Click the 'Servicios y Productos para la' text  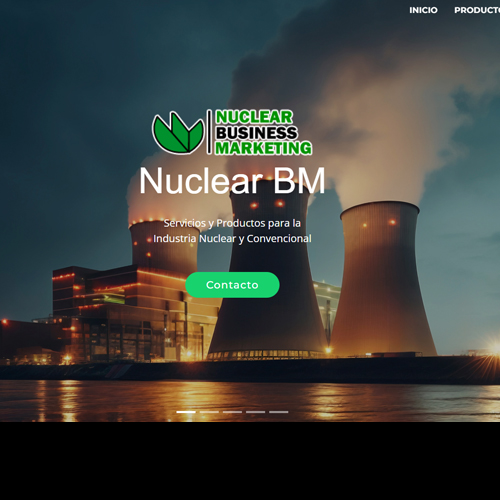[x=232, y=223]
